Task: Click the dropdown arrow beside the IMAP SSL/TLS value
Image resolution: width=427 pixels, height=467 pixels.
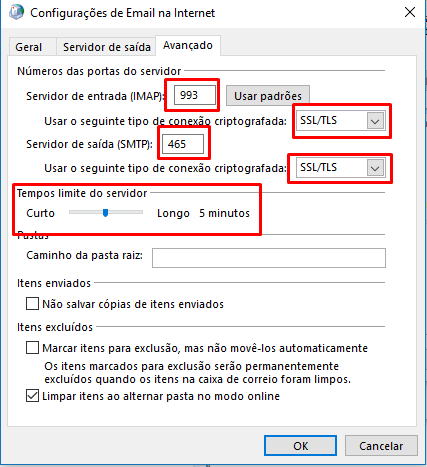Action: [375, 121]
